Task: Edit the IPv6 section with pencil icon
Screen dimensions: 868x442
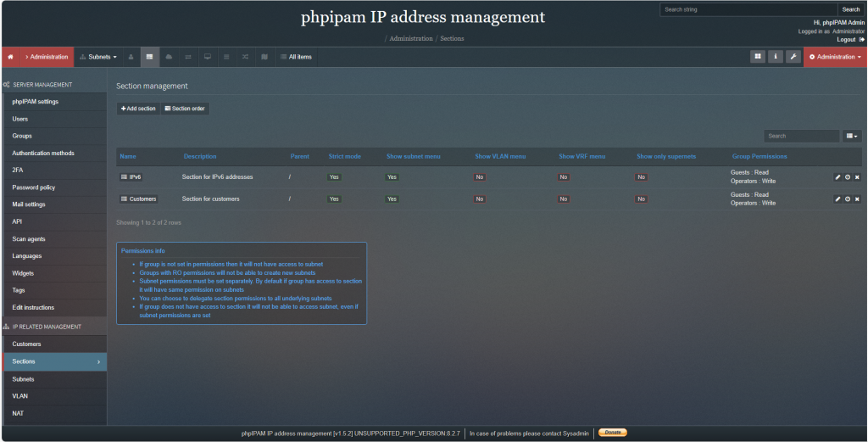Action: coord(837,177)
